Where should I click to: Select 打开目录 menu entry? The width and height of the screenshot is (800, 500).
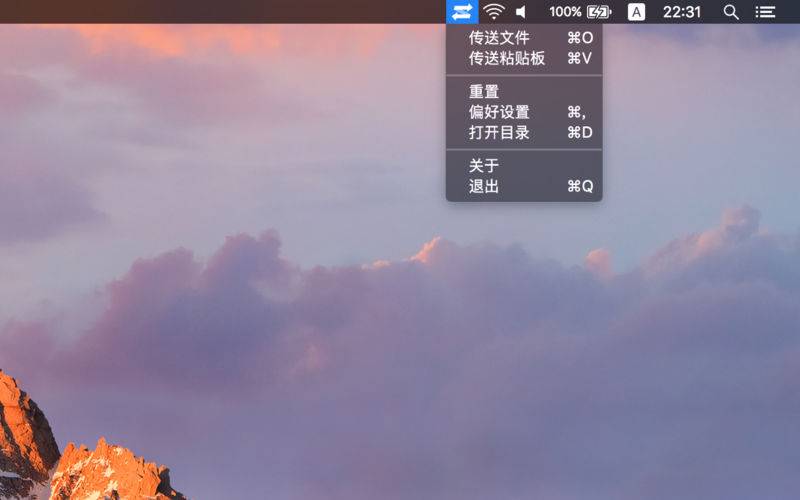click(524, 133)
